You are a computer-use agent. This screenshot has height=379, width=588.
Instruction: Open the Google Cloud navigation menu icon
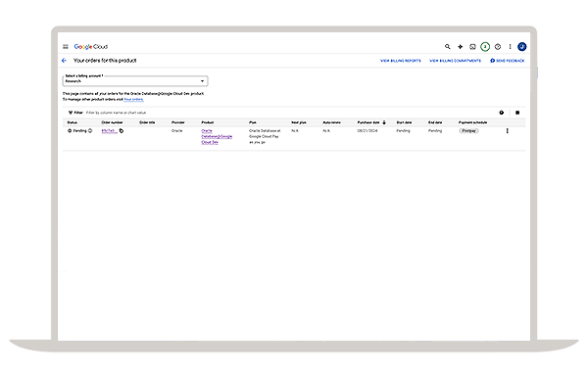(x=66, y=46)
